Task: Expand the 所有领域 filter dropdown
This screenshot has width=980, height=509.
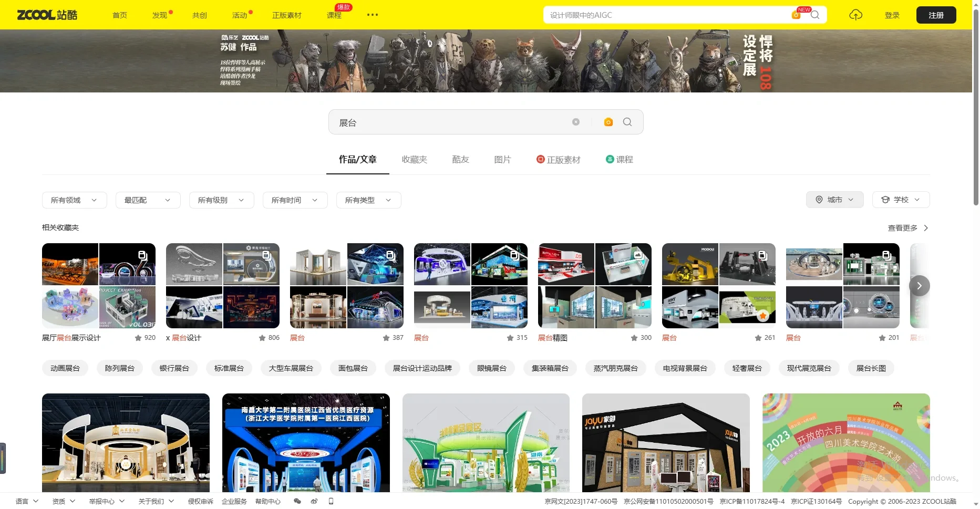Action: tap(74, 200)
